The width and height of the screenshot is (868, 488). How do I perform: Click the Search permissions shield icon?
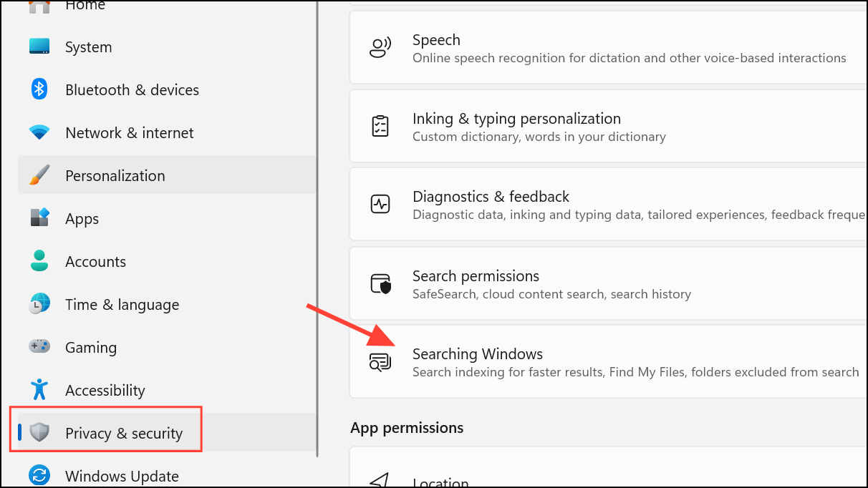click(380, 283)
